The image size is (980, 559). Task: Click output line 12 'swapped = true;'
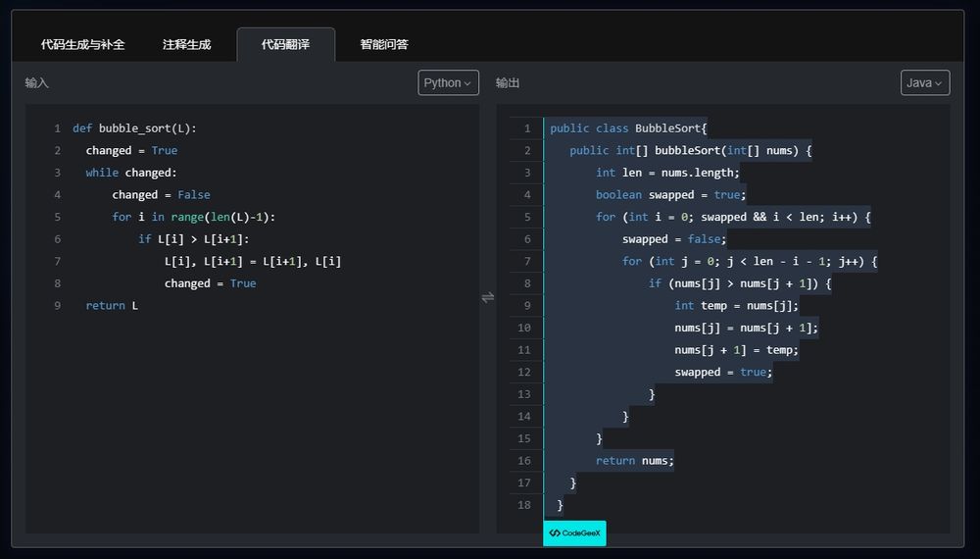[x=723, y=372]
